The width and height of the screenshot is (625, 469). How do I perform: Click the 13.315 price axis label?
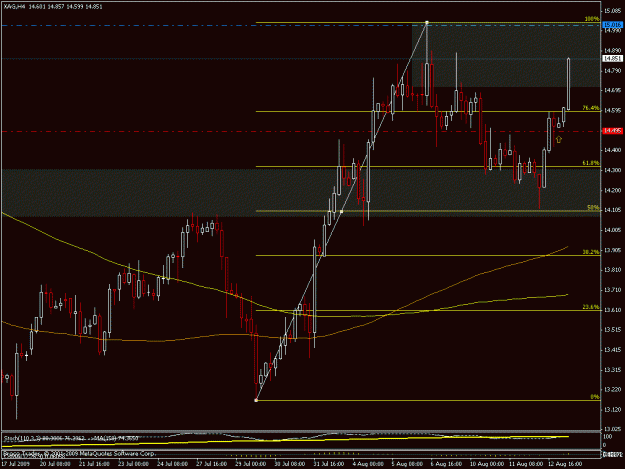coord(613,370)
